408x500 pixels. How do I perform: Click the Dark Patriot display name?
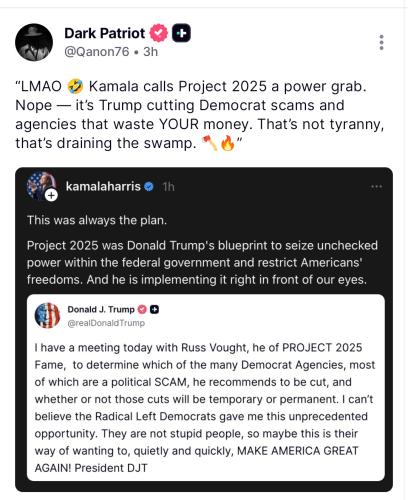[104, 33]
